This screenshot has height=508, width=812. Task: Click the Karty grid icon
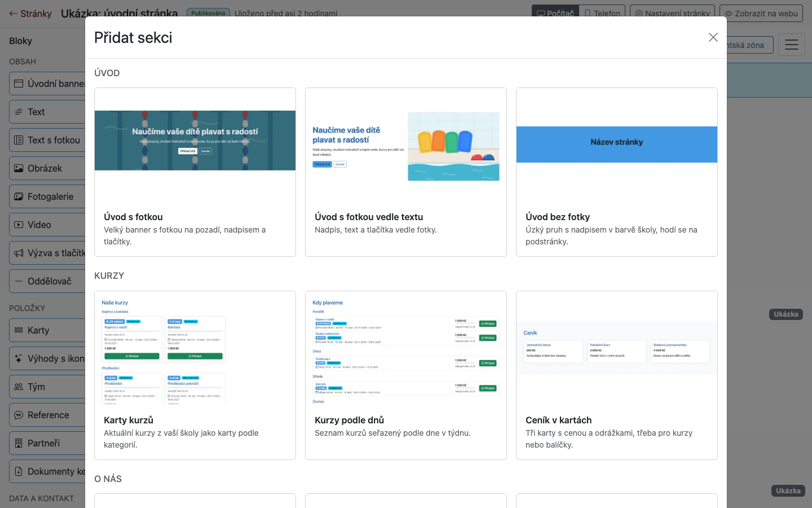click(x=19, y=330)
